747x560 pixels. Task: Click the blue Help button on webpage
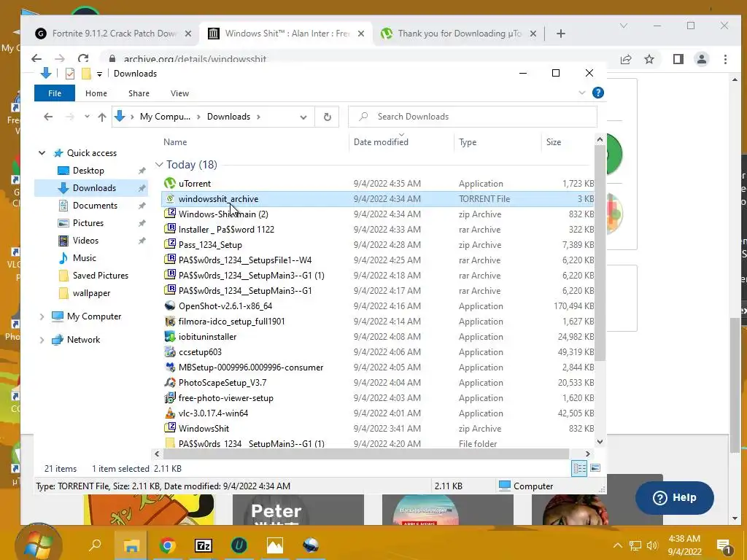[x=674, y=497]
